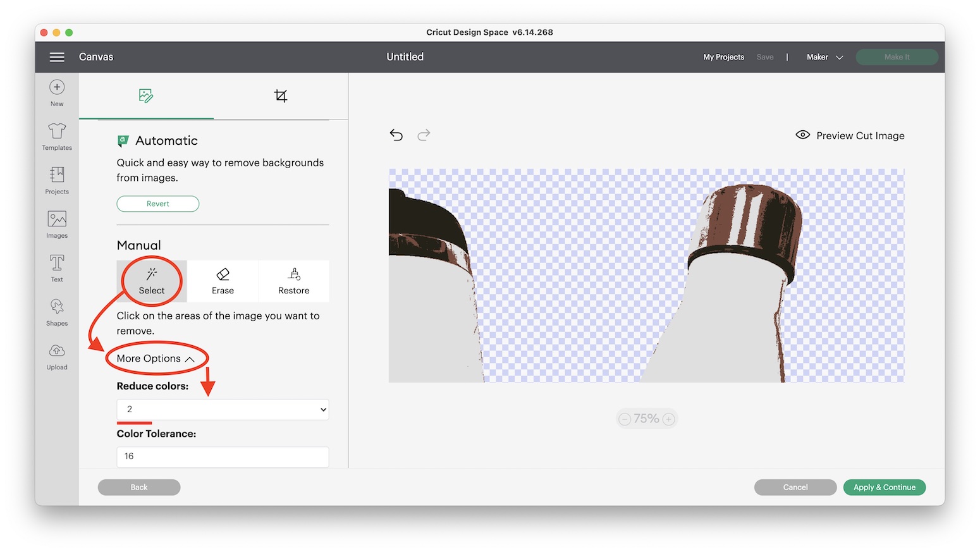Click the Color Tolerance input field
The height and width of the screenshot is (552, 980).
(x=222, y=456)
